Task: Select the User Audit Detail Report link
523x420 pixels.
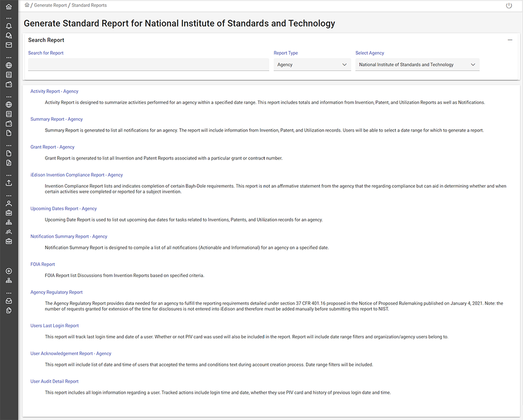Action: (x=54, y=382)
